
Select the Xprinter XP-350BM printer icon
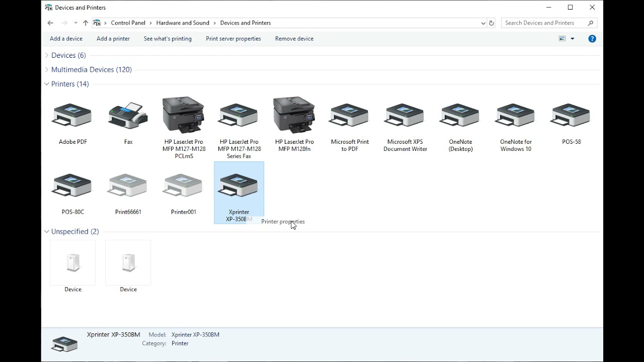pyautogui.click(x=238, y=186)
